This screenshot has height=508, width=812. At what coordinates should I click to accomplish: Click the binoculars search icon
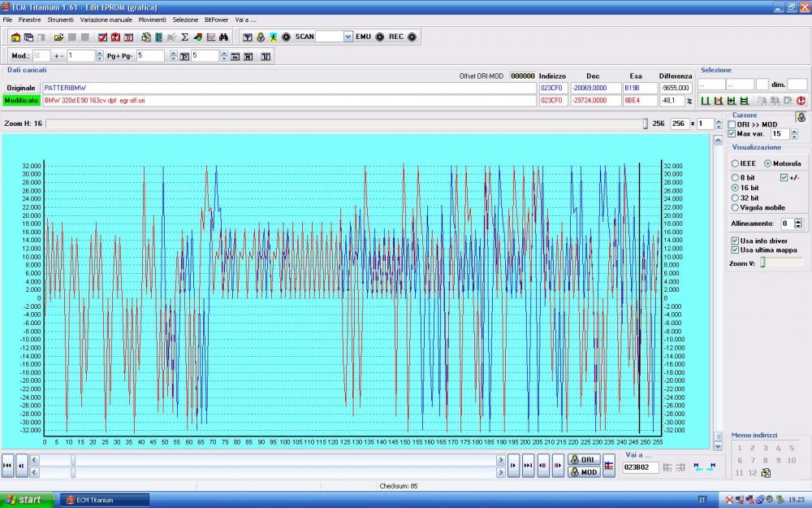point(223,37)
